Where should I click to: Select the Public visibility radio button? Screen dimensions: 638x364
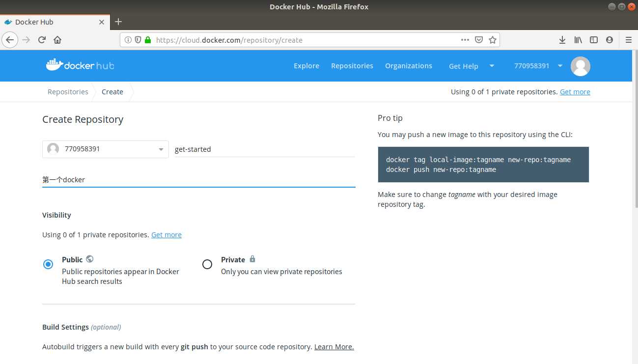point(48,264)
